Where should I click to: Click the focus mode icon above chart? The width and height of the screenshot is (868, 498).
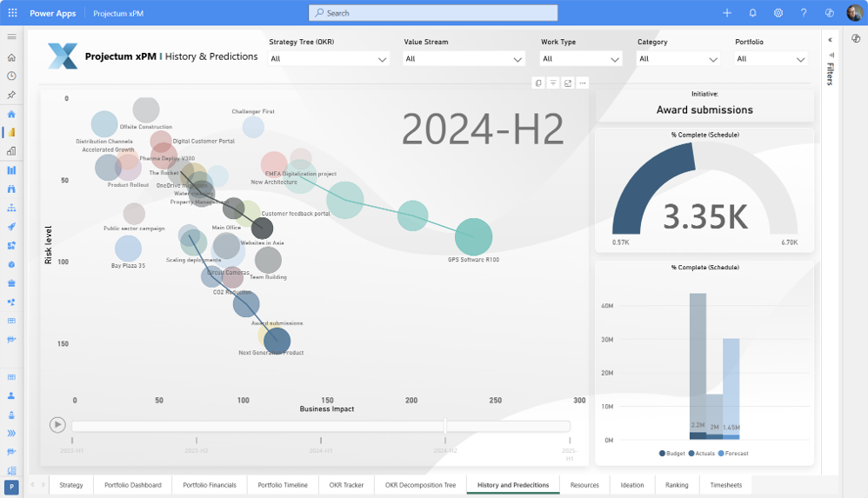coord(568,83)
